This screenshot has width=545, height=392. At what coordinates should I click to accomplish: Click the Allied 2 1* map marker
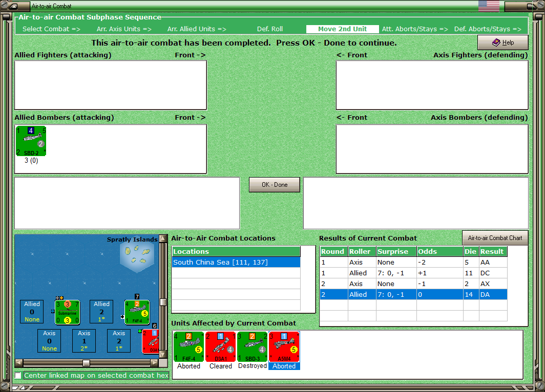click(101, 312)
